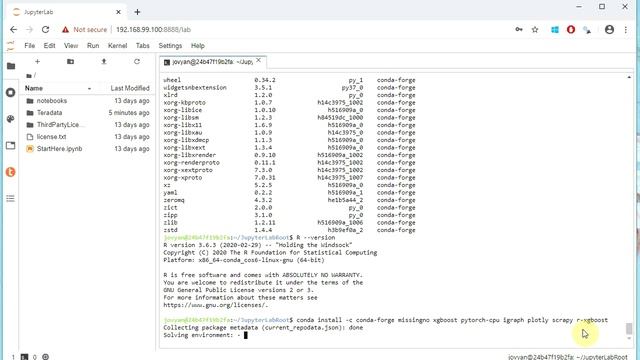This screenshot has width=640, height=360.
Task: Click the terminal cursor input line
Action: pyautogui.click(x=246, y=335)
